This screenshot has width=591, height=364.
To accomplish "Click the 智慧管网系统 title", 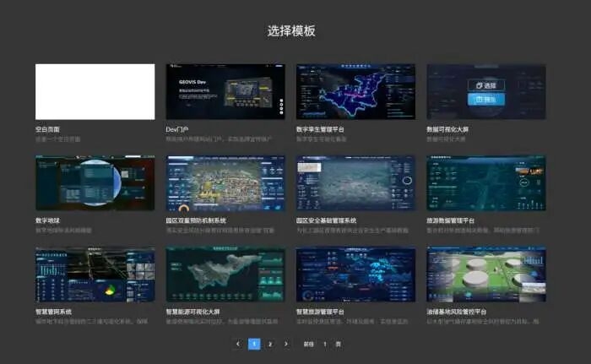I will pyautogui.click(x=53, y=312).
